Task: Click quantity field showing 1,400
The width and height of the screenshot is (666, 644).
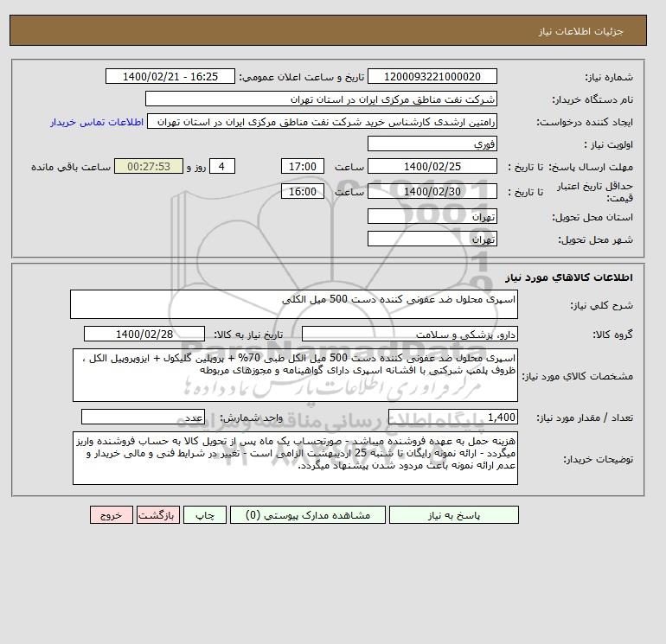Action: (x=452, y=417)
